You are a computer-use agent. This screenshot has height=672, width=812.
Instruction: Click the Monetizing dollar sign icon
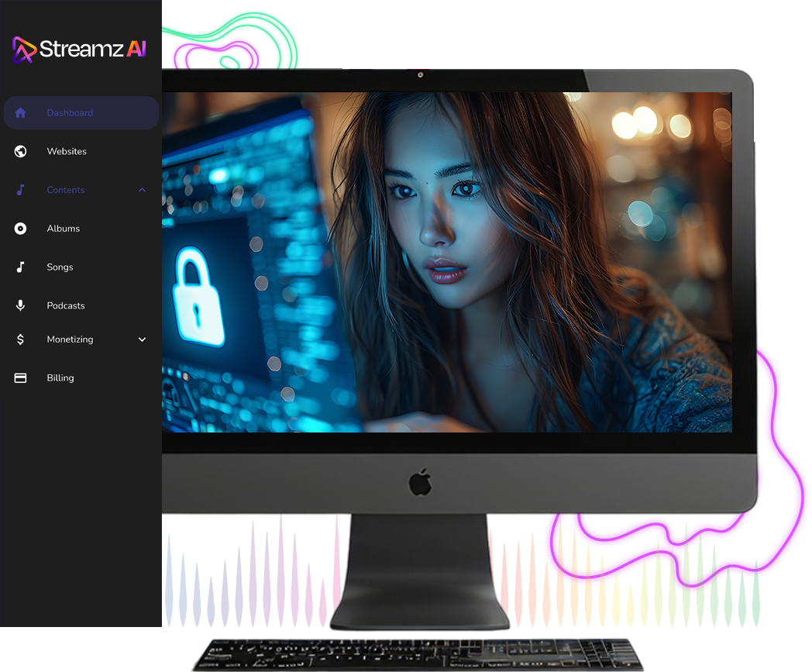point(21,339)
